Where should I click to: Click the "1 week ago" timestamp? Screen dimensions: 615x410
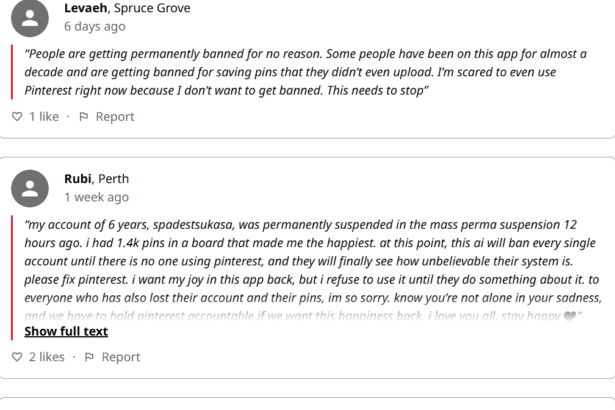click(x=96, y=197)
